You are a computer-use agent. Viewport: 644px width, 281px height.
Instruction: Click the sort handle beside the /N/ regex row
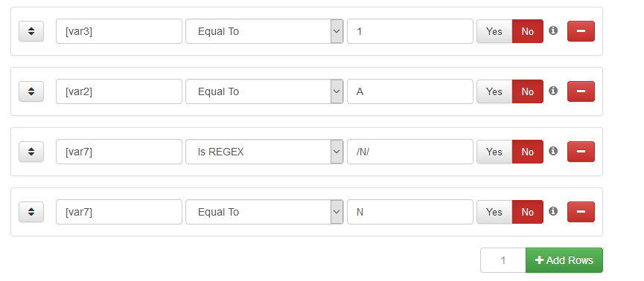[x=31, y=152]
